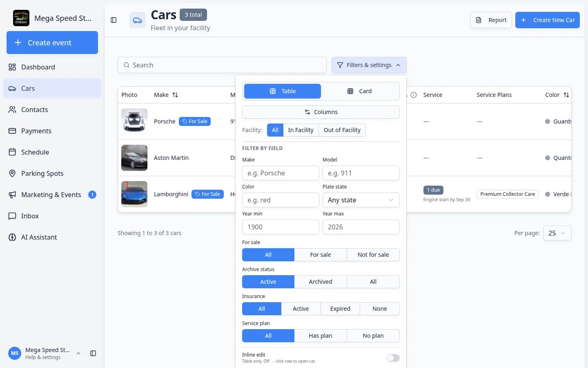Click the panel toggle icon at sidebar bottom
588x368 pixels.
(93, 353)
